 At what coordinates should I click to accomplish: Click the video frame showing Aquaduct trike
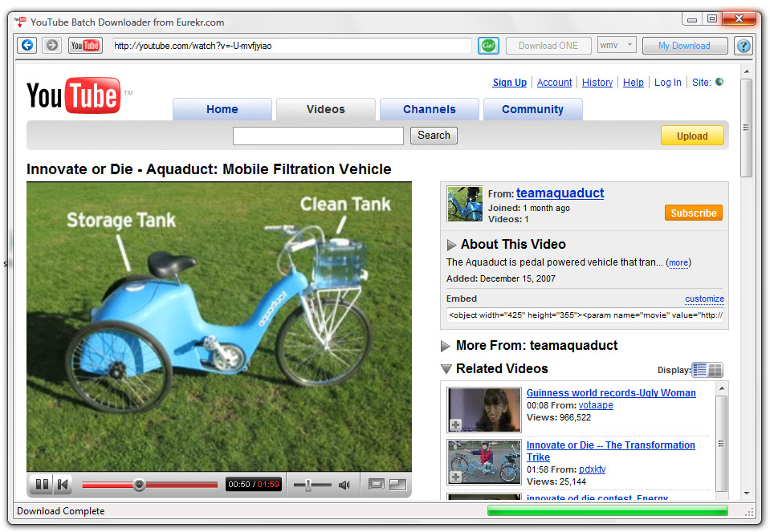point(219,327)
